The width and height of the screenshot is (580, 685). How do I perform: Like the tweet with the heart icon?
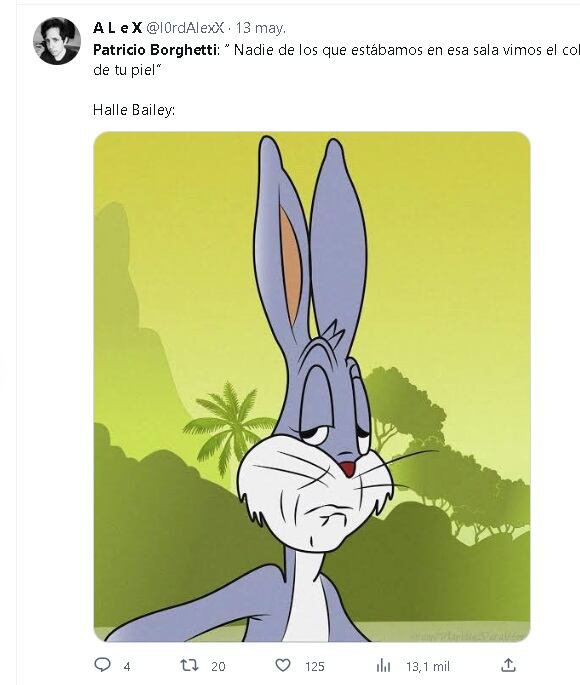[283, 665]
